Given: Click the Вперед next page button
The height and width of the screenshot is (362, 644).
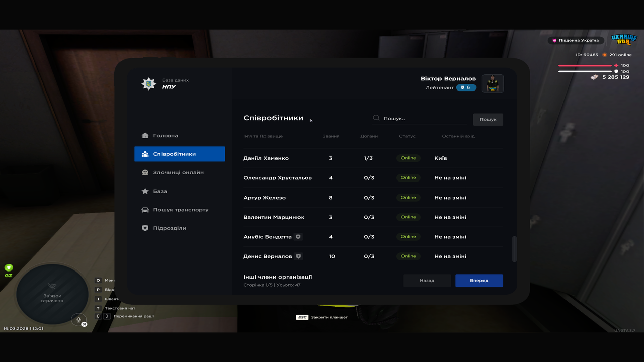Looking at the screenshot, I should (479, 281).
